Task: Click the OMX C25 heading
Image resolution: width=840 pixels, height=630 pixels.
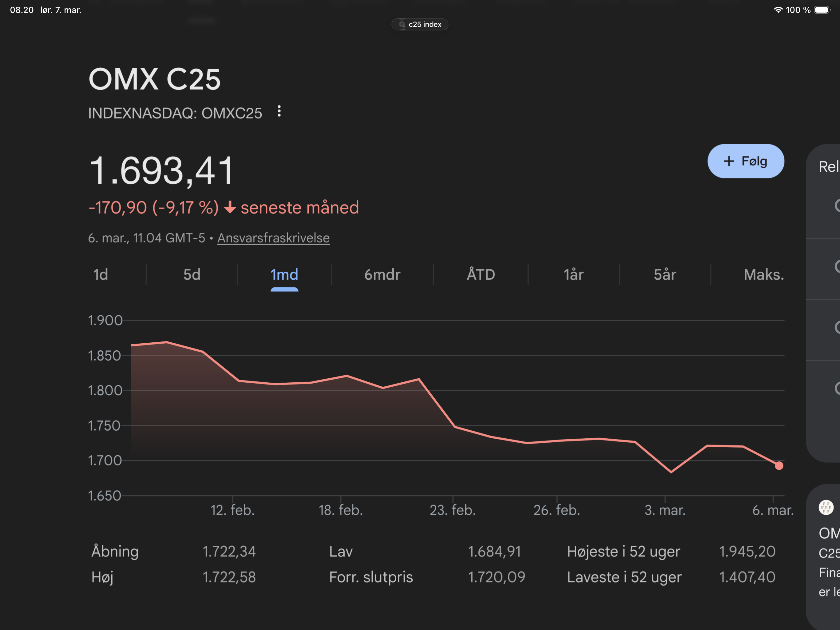Action: coord(155,79)
